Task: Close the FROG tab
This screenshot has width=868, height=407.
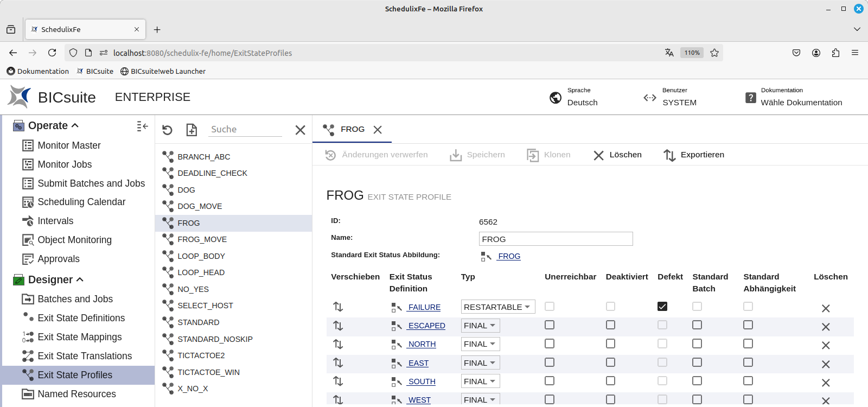Action: click(378, 130)
